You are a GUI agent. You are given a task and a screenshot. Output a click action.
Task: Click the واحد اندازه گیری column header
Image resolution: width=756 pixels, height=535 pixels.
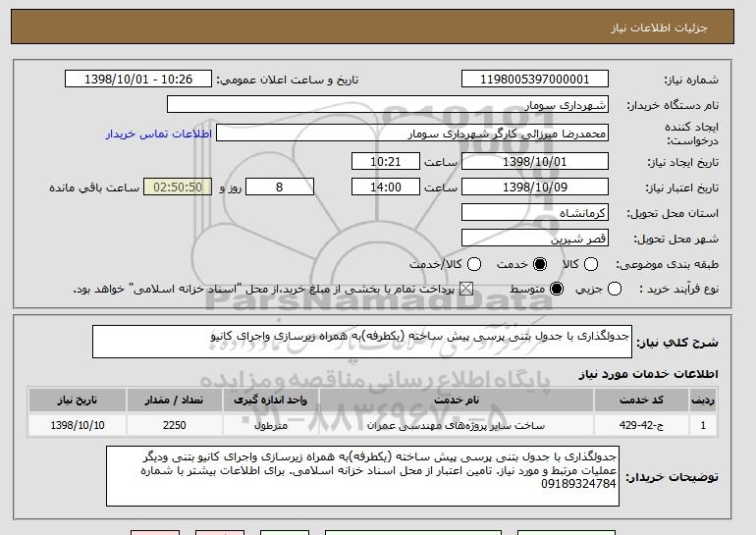270,401
